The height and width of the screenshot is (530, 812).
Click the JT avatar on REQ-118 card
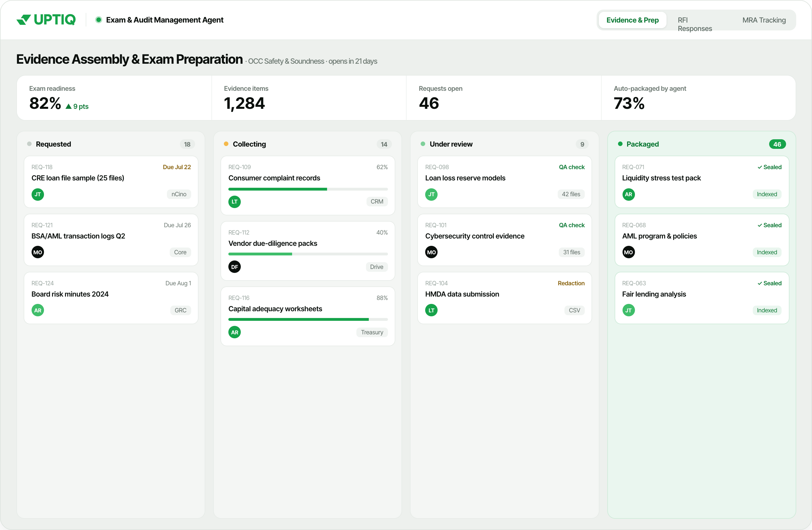[x=37, y=195]
